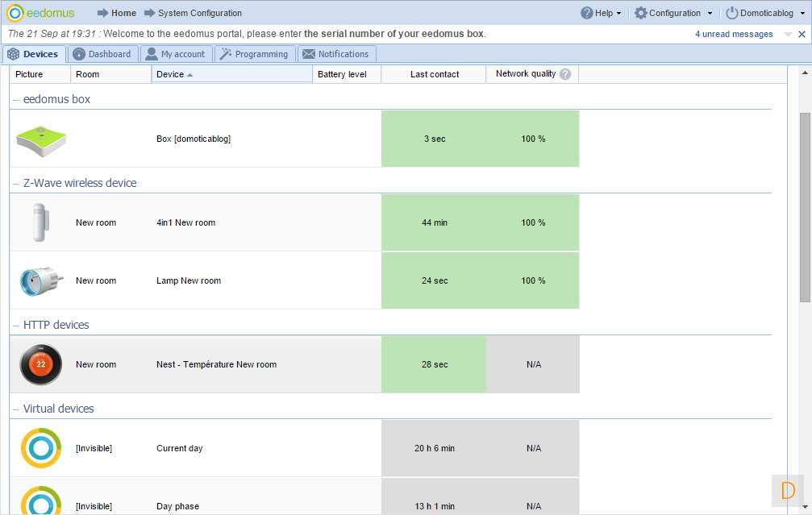Viewport: 812px width, 515px height.
Task: Click the eedomus box device picture
Action: 40,139
